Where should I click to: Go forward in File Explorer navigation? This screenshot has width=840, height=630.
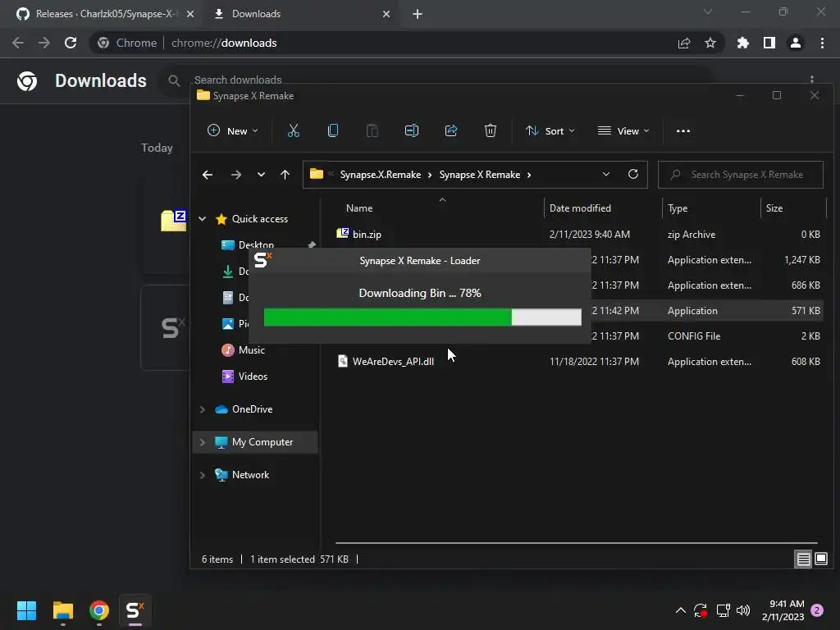[x=235, y=175]
